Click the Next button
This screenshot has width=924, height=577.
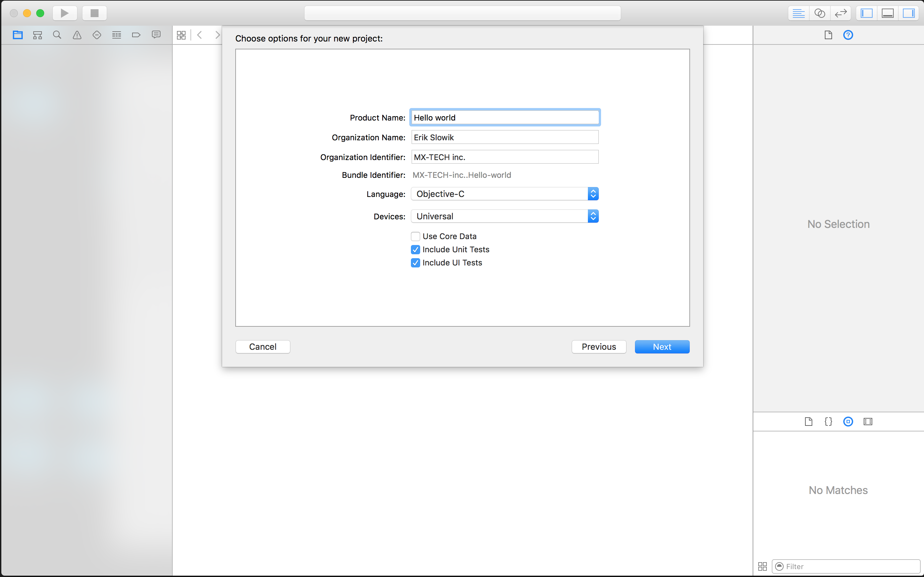[x=662, y=346]
